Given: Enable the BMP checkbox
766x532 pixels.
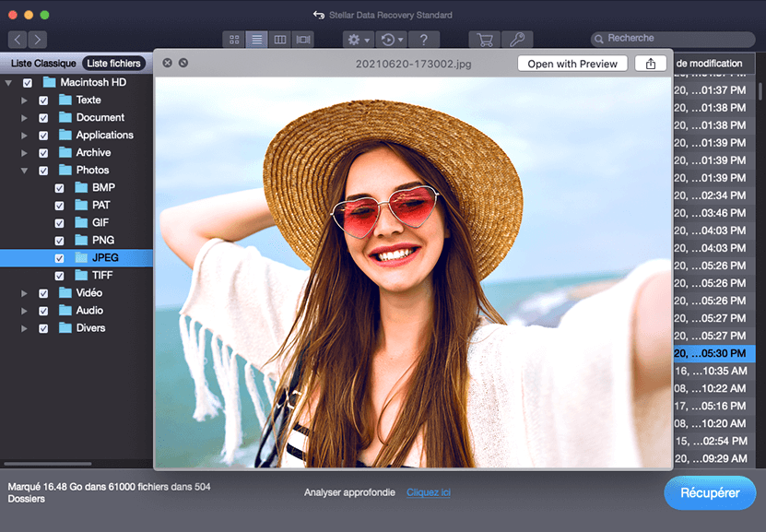Looking at the screenshot, I should 60,187.
